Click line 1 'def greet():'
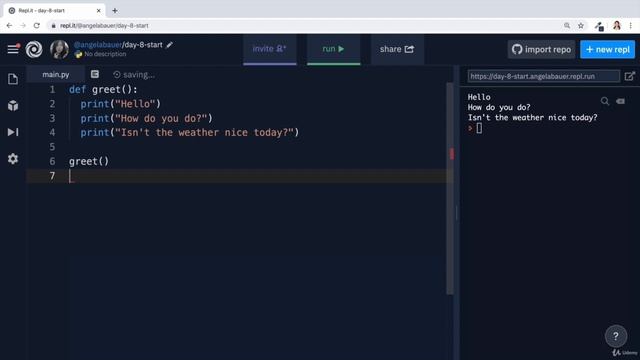Viewport: 640px width, 360px height. point(103,89)
